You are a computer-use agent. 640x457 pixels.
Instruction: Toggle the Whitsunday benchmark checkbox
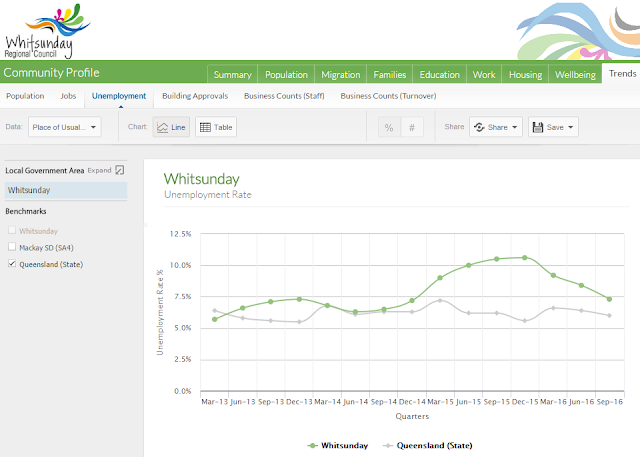(12, 231)
